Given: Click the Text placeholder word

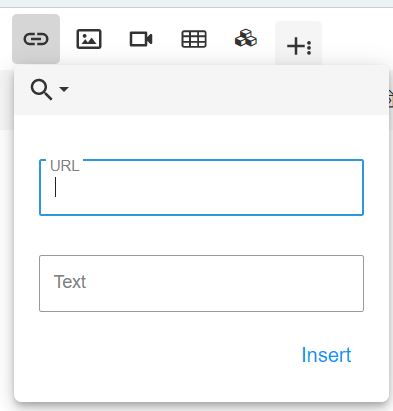Looking at the screenshot, I should coord(70,282).
